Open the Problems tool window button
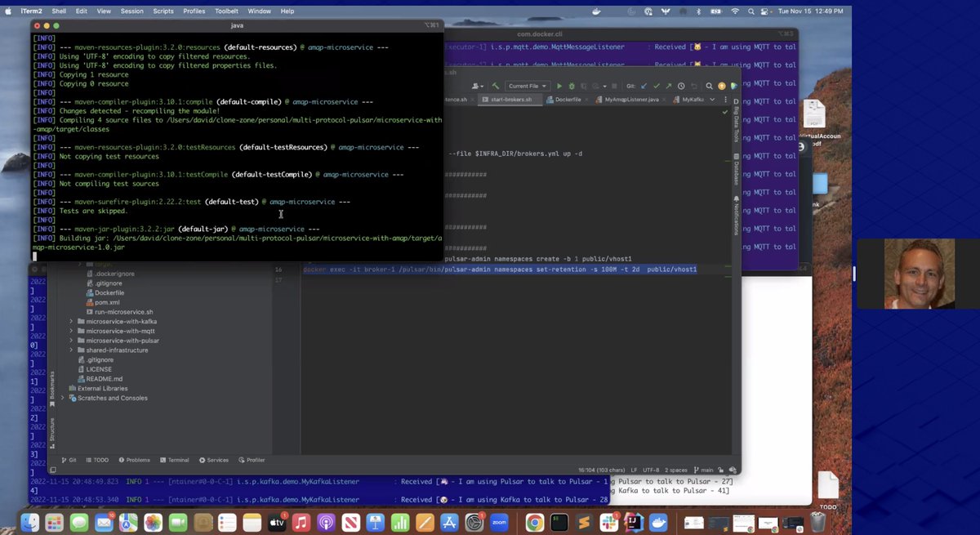 pos(134,460)
